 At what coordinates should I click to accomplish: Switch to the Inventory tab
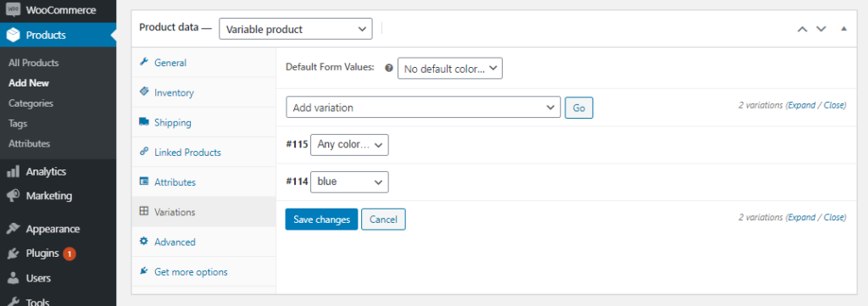tap(203, 92)
